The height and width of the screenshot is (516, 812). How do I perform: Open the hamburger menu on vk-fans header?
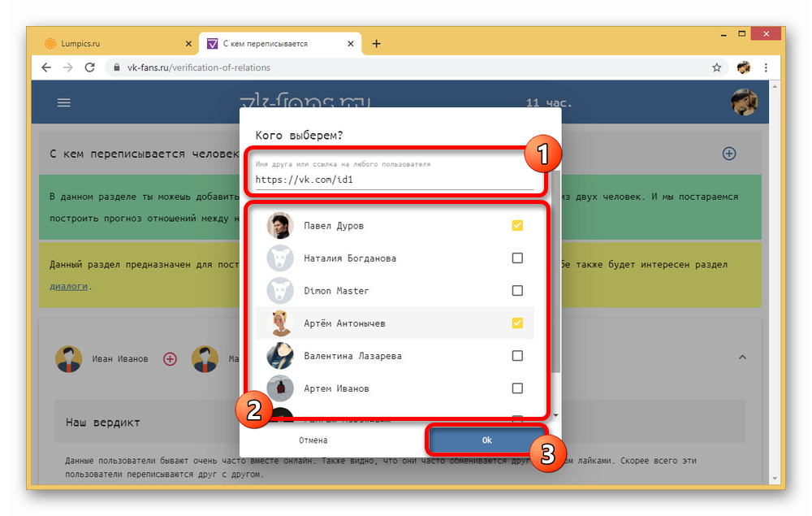coord(63,102)
